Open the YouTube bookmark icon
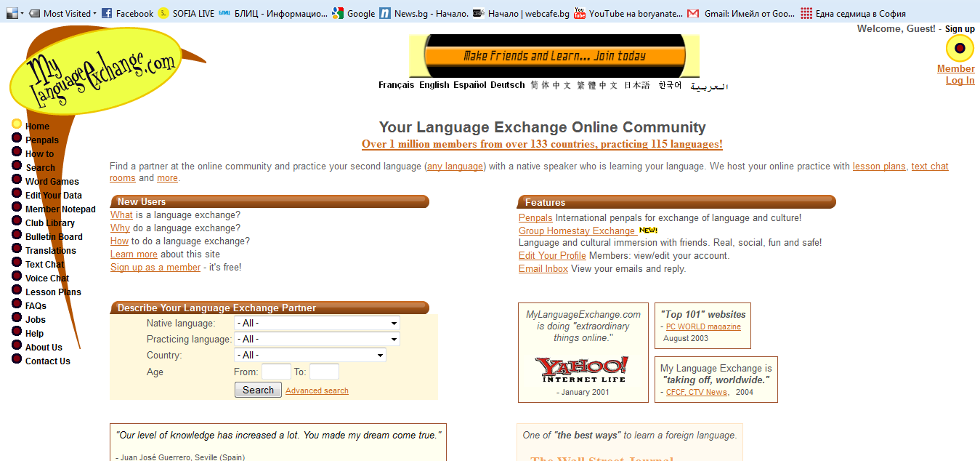The image size is (980, 461). click(580, 13)
